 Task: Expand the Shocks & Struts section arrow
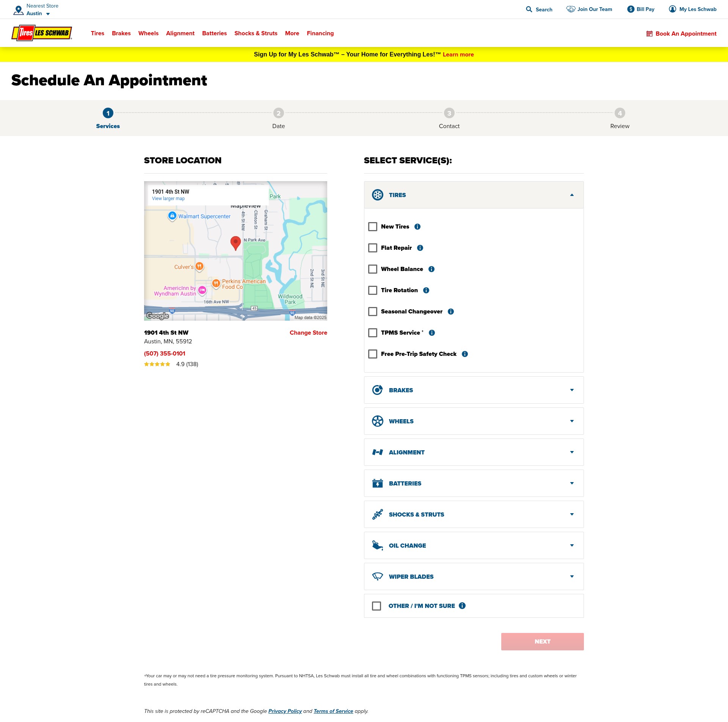click(572, 514)
